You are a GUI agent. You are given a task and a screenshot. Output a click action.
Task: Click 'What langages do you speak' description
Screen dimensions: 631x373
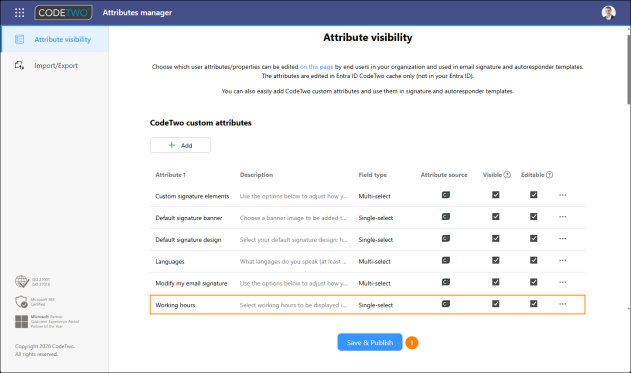click(293, 262)
